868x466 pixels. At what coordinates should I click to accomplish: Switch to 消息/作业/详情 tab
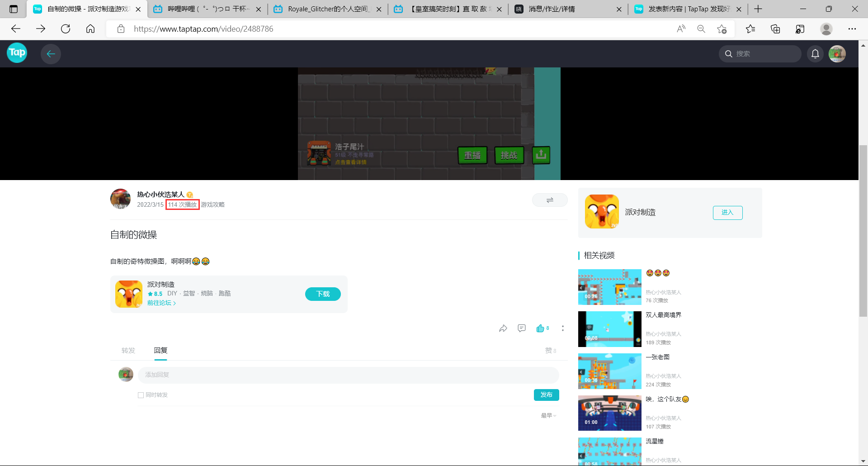pyautogui.click(x=568, y=9)
